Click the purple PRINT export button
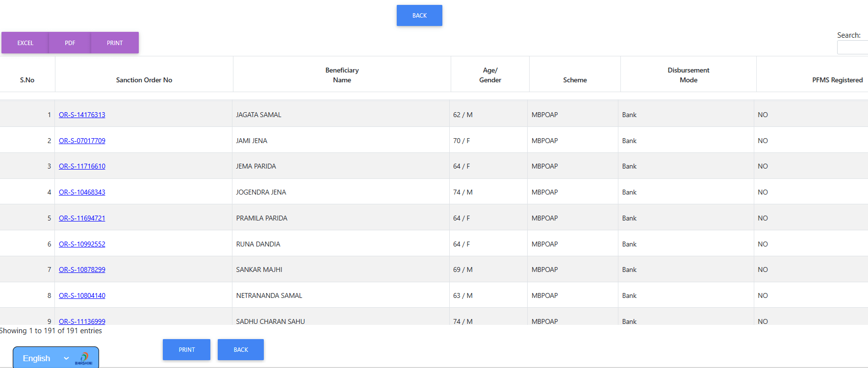Image resolution: width=868 pixels, height=368 pixels. pyautogui.click(x=115, y=43)
